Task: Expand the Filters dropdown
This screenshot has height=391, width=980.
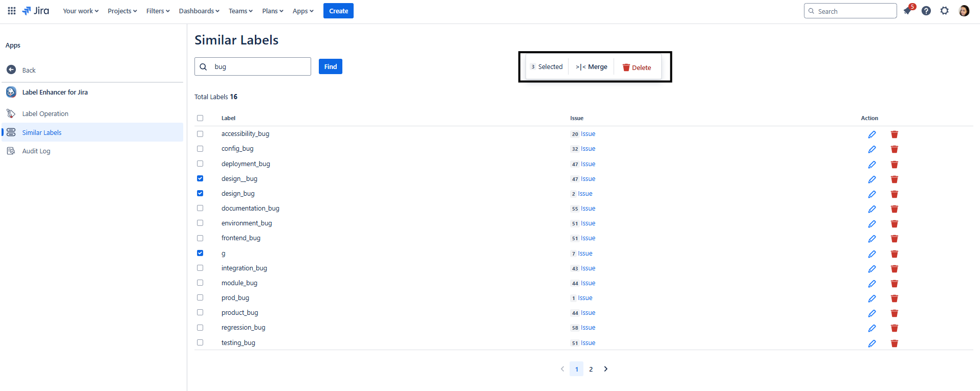Action: (158, 11)
